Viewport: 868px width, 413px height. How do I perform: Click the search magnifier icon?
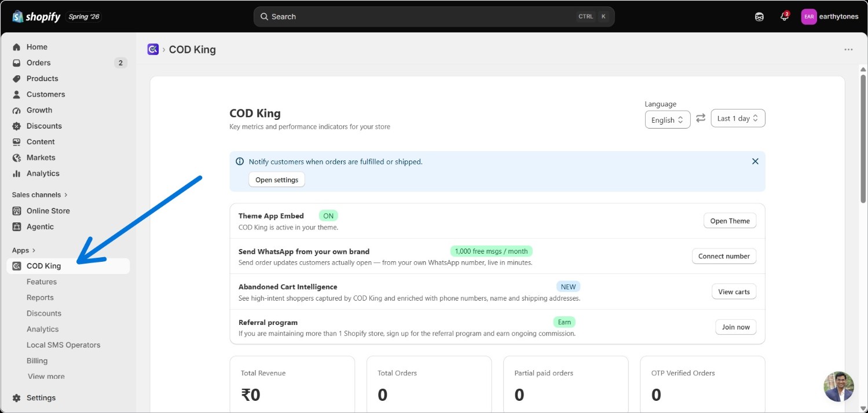pyautogui.click(x=264, y=17)
